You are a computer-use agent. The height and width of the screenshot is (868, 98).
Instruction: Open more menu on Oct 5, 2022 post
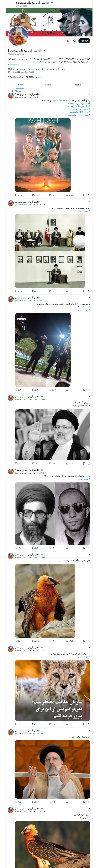click(89, 298)
